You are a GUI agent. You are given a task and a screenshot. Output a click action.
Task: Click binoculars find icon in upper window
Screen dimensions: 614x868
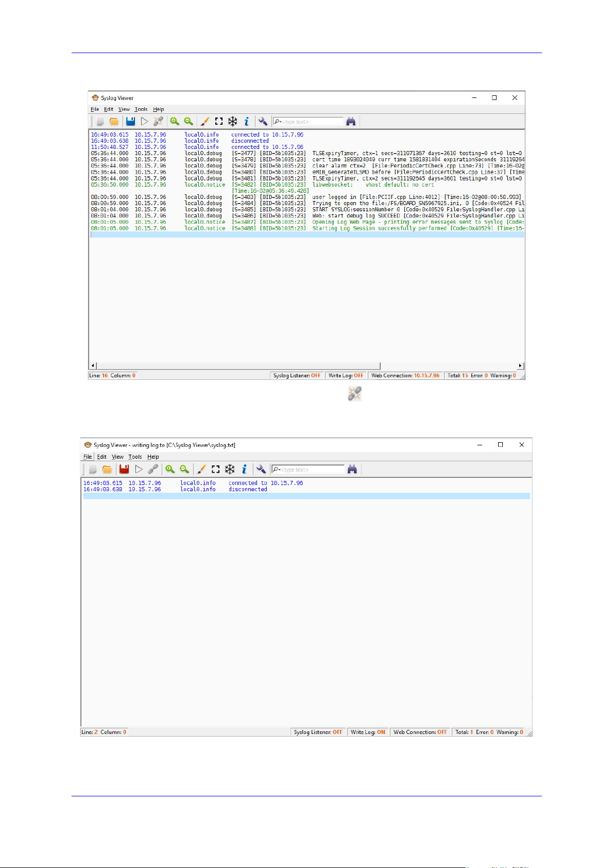tap(351, 122)
